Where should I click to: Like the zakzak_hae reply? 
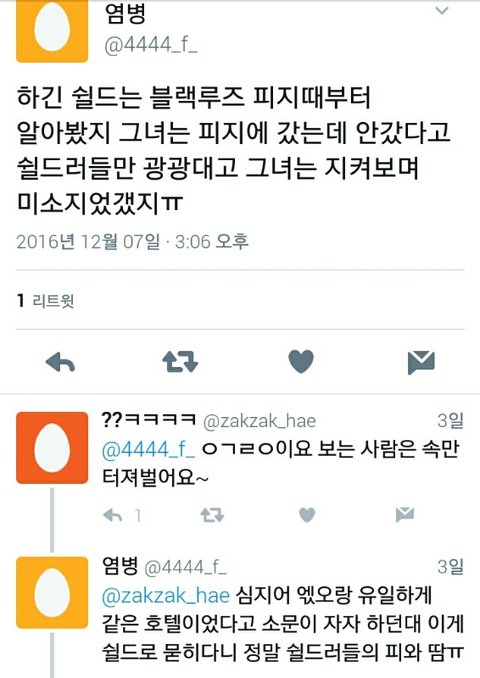click(x=307, y=515)
